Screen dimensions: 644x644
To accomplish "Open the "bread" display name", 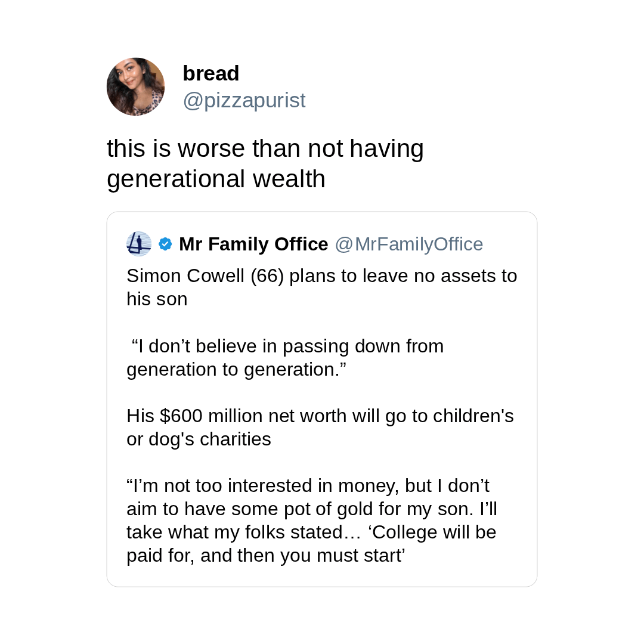I will (x=210, y=73).
